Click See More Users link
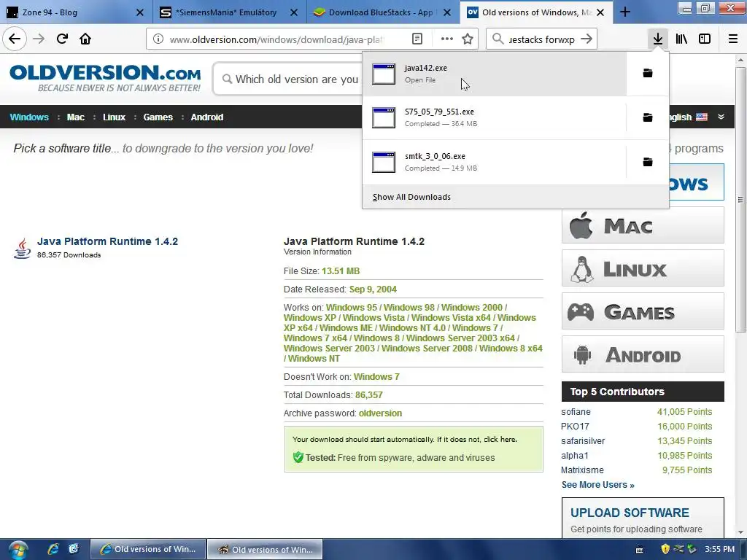 (598, 485)
